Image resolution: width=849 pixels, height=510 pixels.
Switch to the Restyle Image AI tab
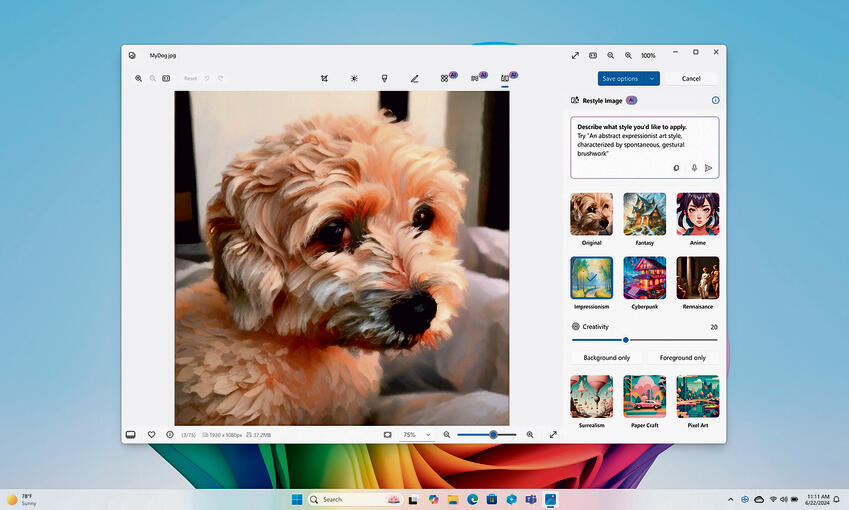click(x=505, y=78)
